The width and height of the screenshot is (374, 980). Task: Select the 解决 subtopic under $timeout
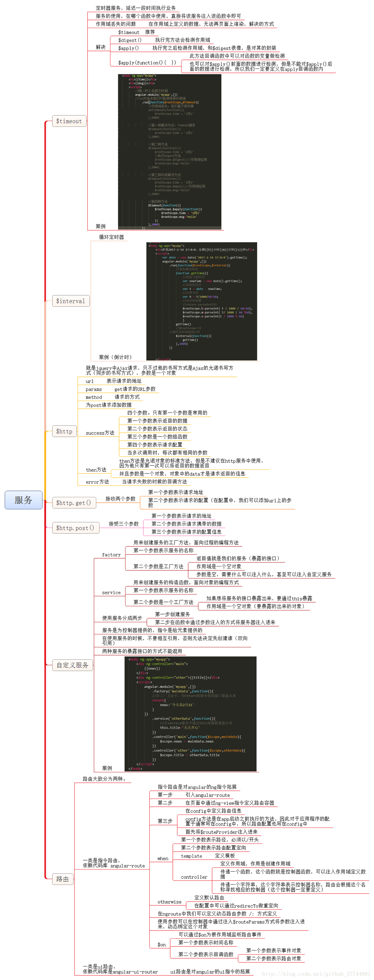[x=101, y=47]
